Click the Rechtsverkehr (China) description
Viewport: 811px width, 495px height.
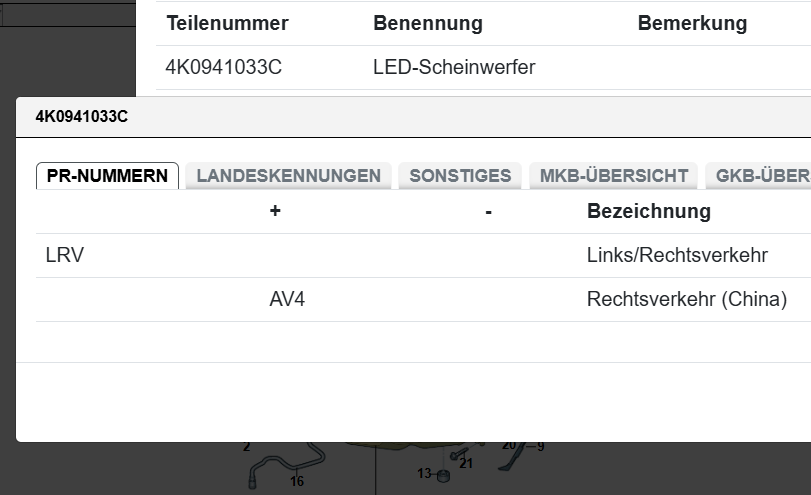(686, 299)
